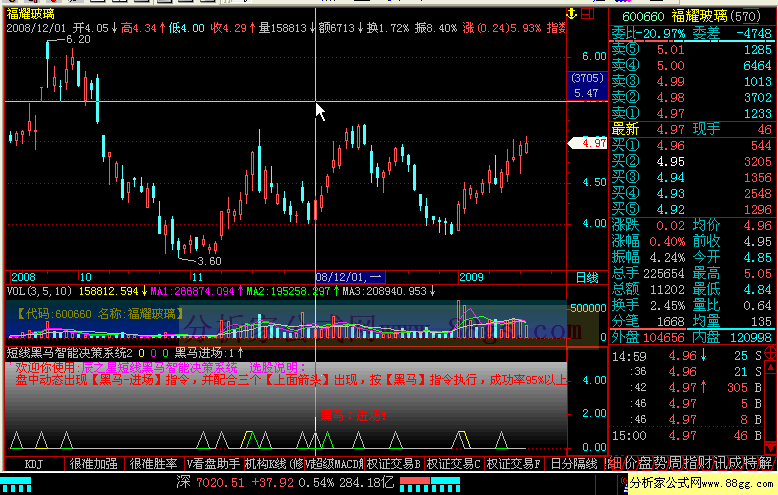Click the red and cyan ratio bar in status bar
This screenshot has width=778, height=495.
[x=430, y=484]
